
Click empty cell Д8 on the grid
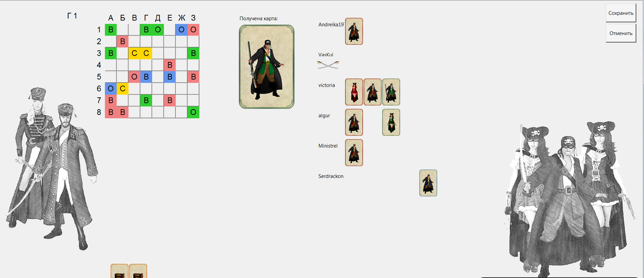click(x=158, y=112)
